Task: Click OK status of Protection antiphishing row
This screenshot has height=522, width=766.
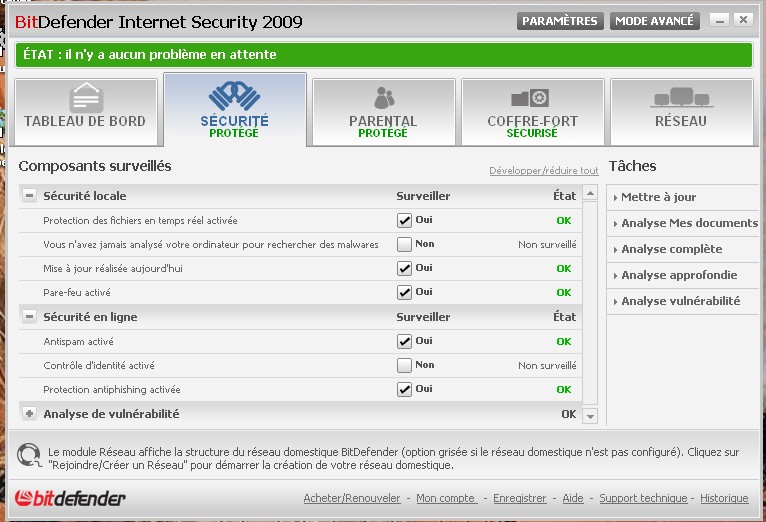Action: [564, 390]
